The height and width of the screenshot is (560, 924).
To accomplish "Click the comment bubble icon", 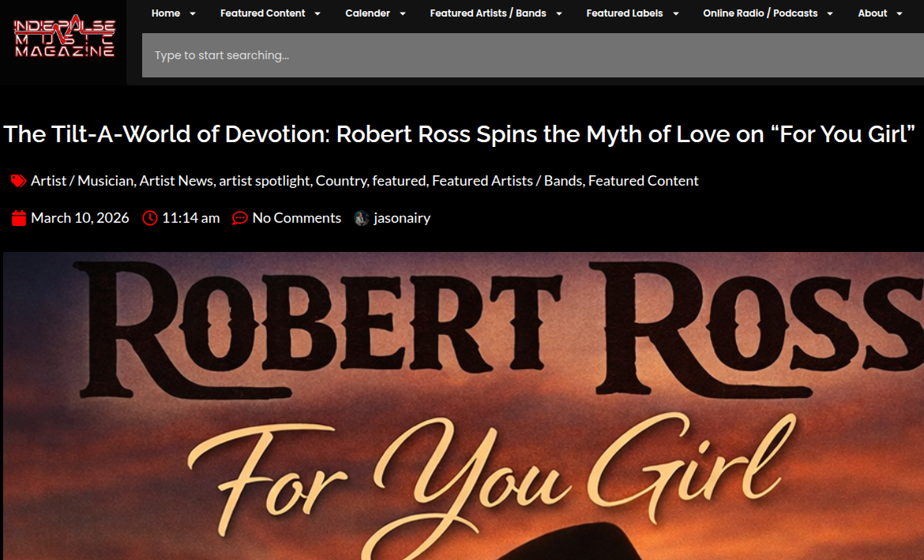I will pyautogui.click(x=240, y=218).
